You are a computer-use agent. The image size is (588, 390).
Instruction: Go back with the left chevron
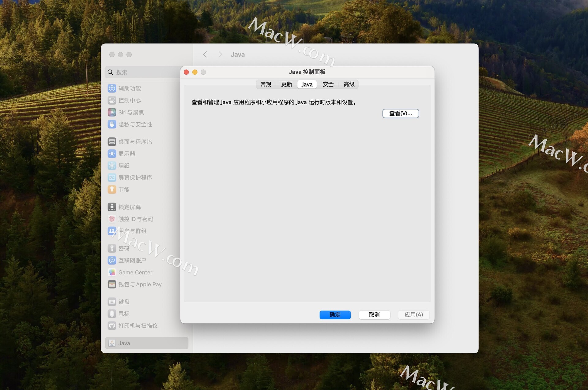point(205,54)
